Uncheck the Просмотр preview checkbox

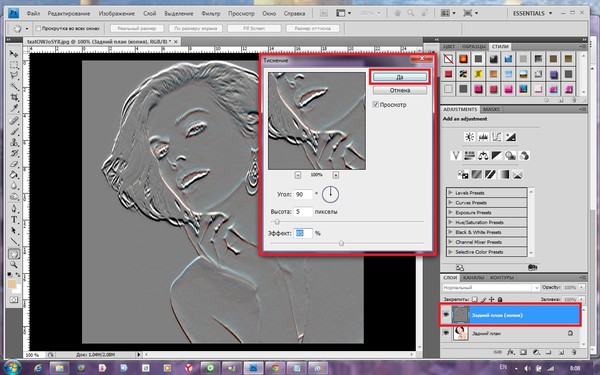tap(375, 104)
